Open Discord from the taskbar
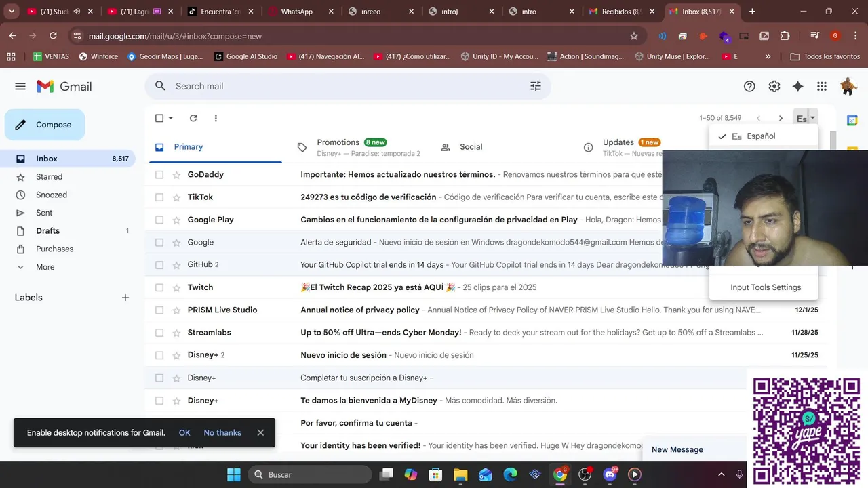This screenshot has height=488, width=868. point(610,474)
